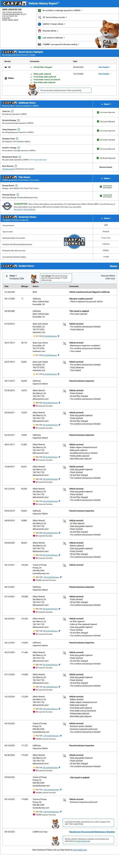119x868 pixels.
Task: Click the Structural Damage info icon
Action: pyautogui.click(x=19, y=120)
